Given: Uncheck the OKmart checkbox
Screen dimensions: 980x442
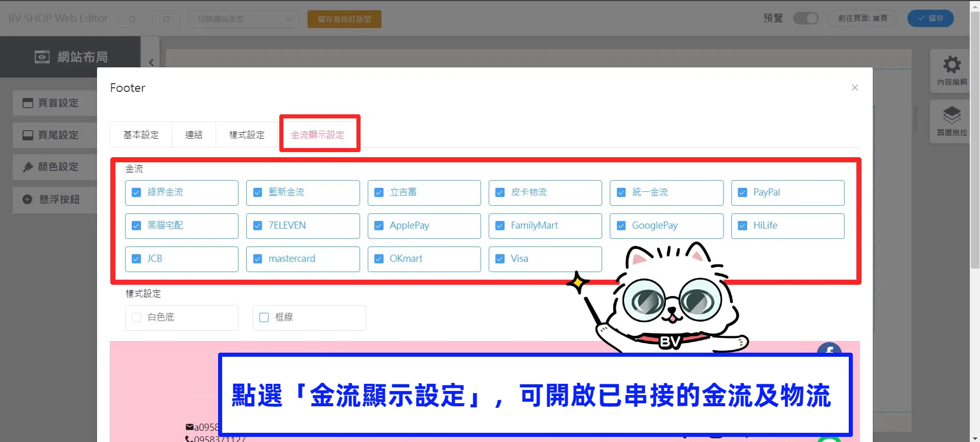Looking at the screenshot, I should 379,259.
